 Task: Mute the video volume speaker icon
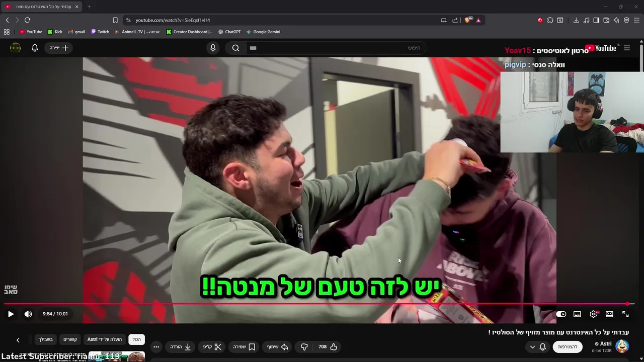[x=28, y=314]
